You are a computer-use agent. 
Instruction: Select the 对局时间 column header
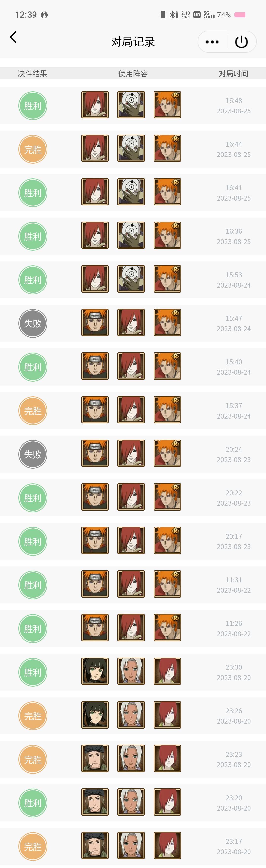click(x=233, y=74)
